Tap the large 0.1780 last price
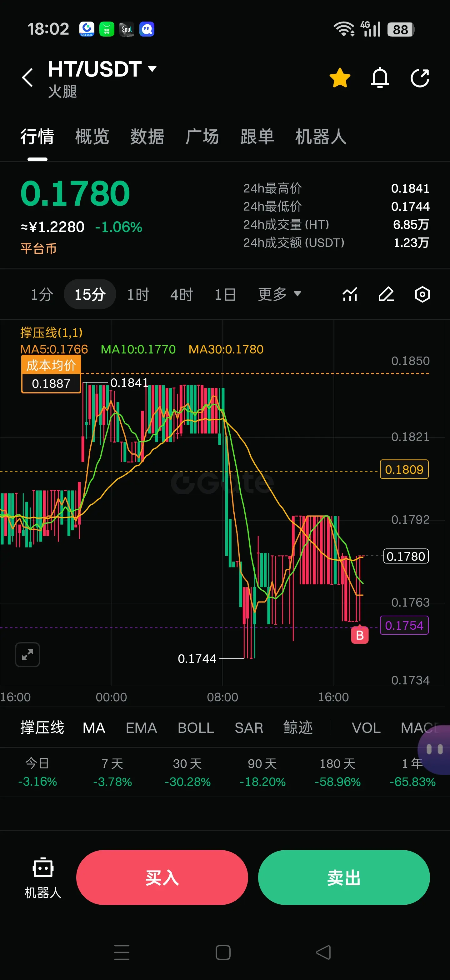Screen dimensions: 450x980 tap(75, 194)
